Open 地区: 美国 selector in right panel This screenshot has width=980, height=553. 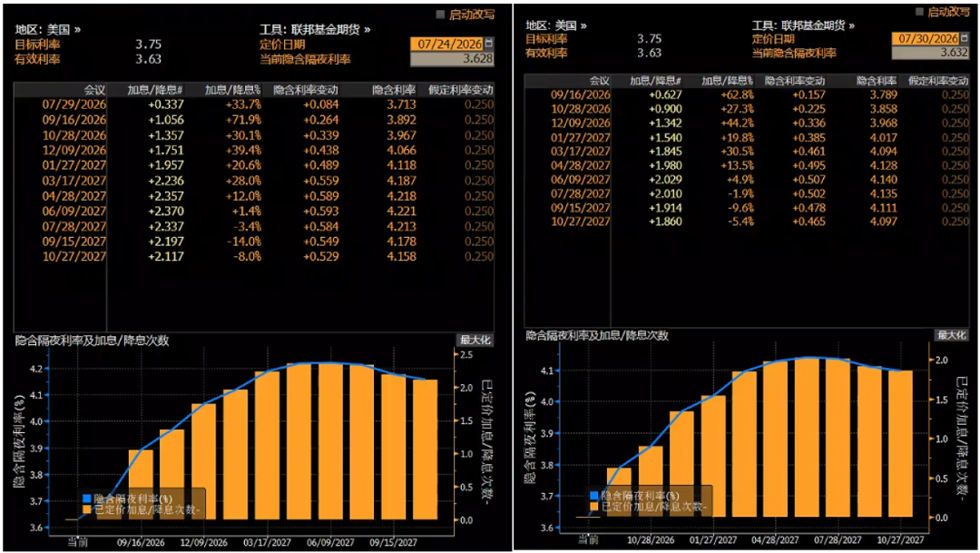556,25
